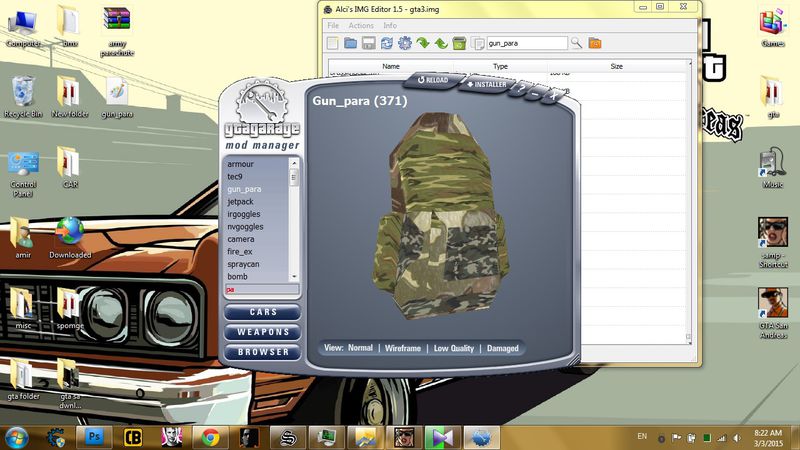This screenshot has width=800, height=450.
Task: Click the GTA San Andreas shortcut icon
Action: [x=773, y=313]
